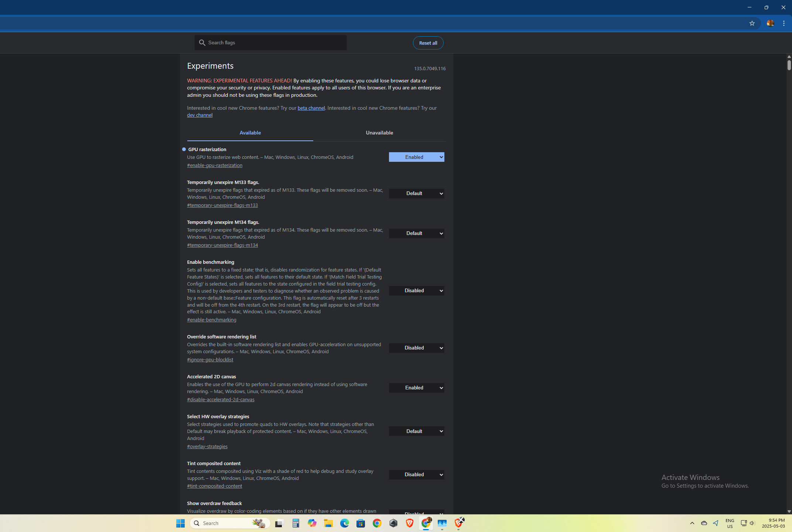
Task: Open Microsoft Store from the taskbar
Action: [361, 523]
